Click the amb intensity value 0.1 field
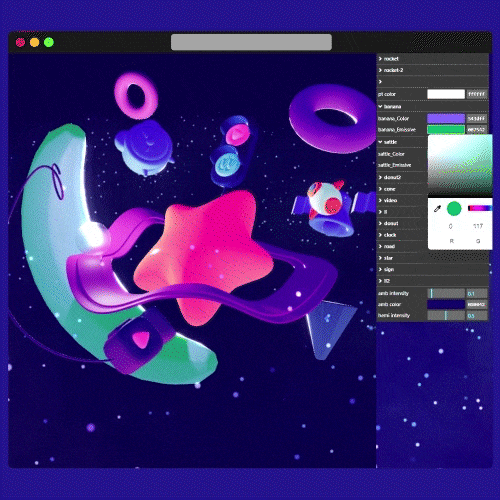The width and height of the screenshot is (500, 500). click(x=477, y=293)
